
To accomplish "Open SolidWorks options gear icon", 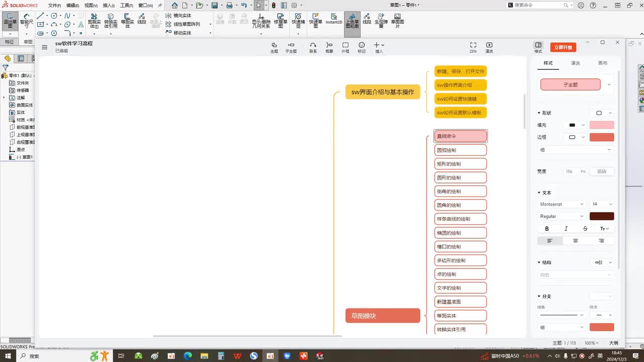I will tap(294, 6).
